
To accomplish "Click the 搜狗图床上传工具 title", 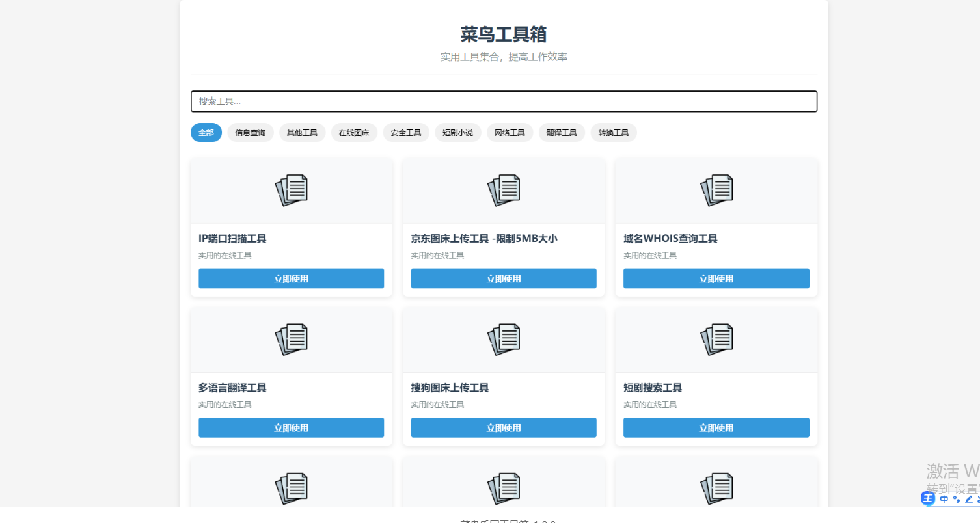I will (450, 388).
